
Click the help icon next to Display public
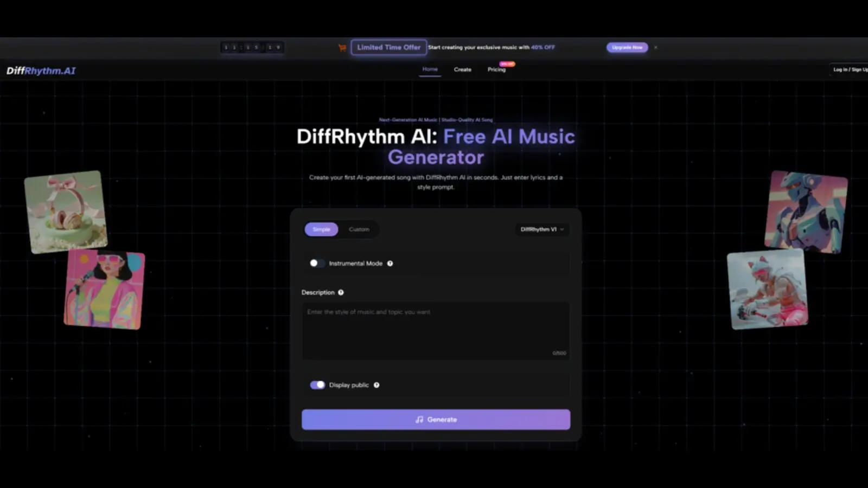(376, 385)
